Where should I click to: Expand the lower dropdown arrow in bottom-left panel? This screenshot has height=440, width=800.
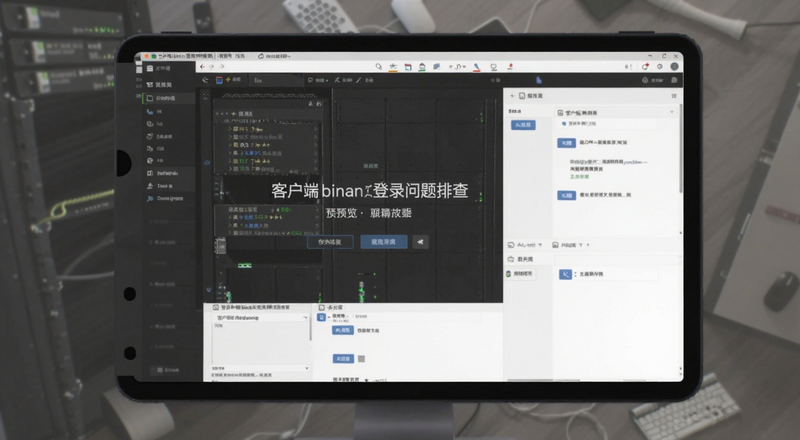[x=307, y=368]
